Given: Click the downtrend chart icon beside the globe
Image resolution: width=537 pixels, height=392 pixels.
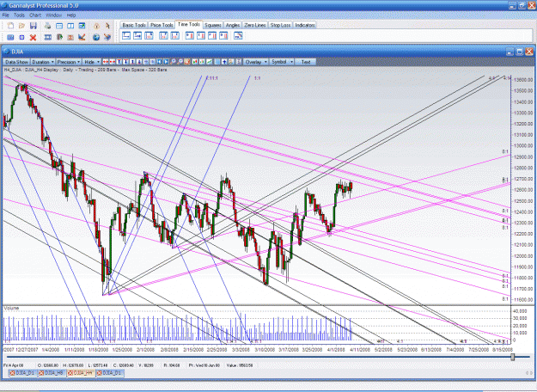Looking at the screenshot, I should coord(82,37).
